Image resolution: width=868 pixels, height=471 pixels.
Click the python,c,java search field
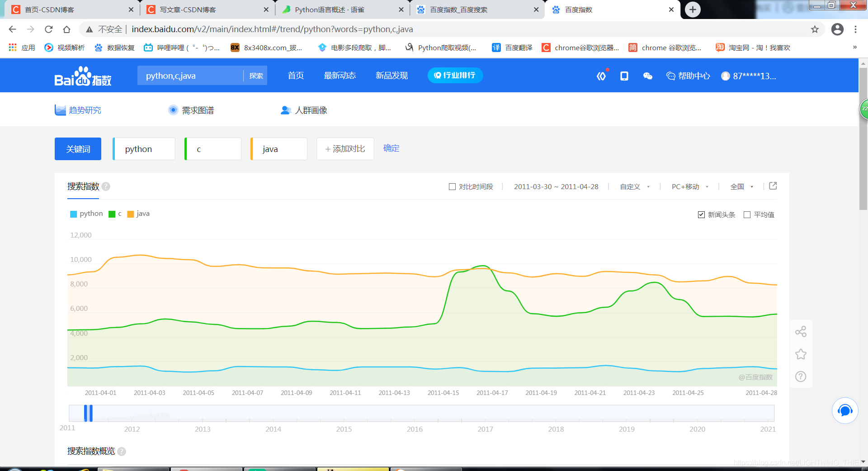(190, 76)
